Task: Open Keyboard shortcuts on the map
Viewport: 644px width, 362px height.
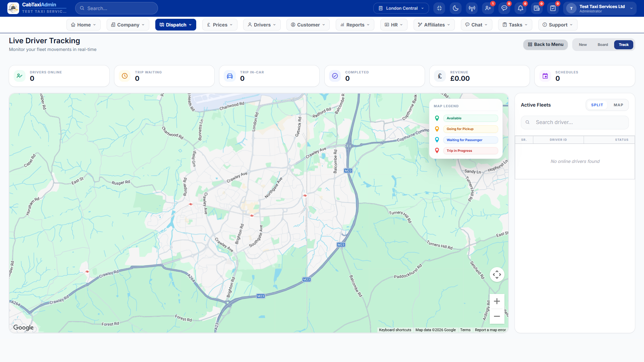Action: coord(395,330)
